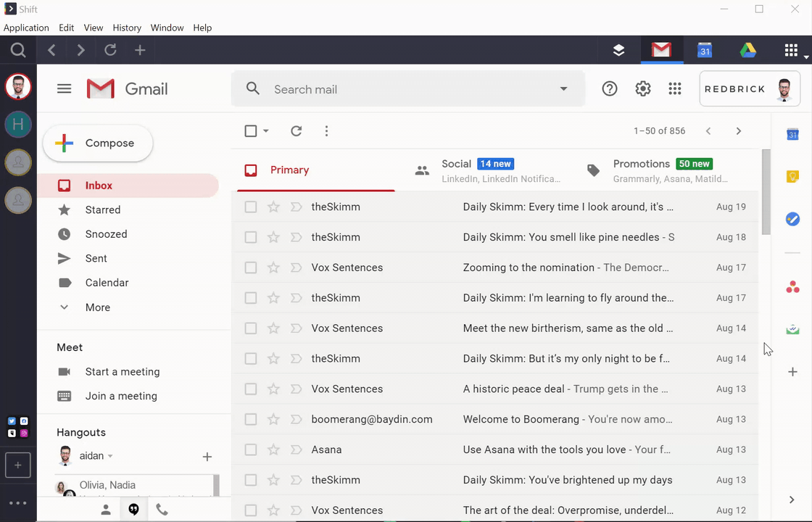Screen dimensions: 812x522
Task: Focus the Search mail field
Action: tap(409, 89)
